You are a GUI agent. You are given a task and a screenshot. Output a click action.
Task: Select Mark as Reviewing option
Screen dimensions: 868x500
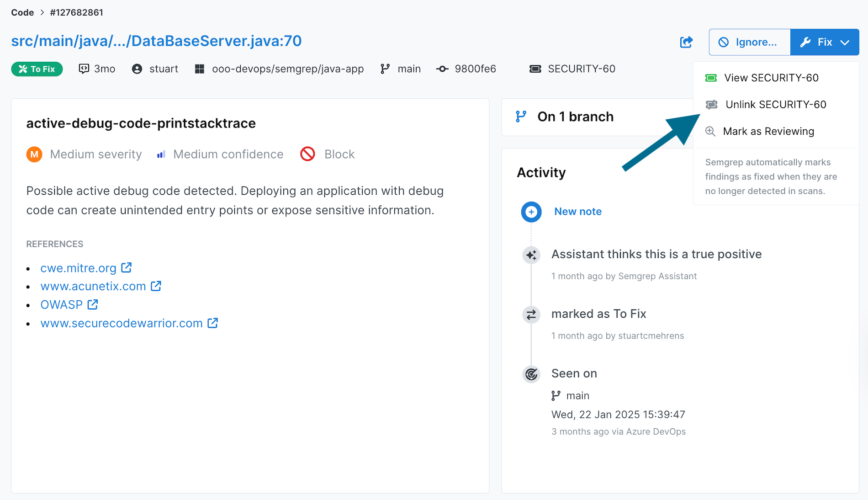point(768,131)
